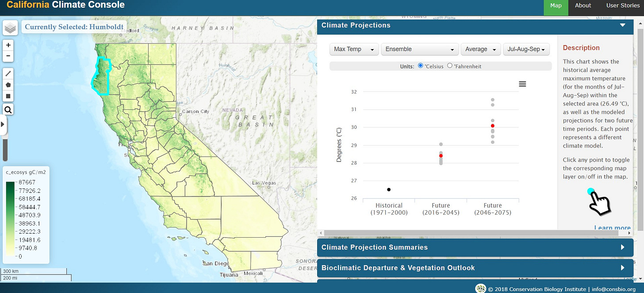The image size is (644, 293).
Task: Click the 'Carson City' map label
Action: coord(195,112)
